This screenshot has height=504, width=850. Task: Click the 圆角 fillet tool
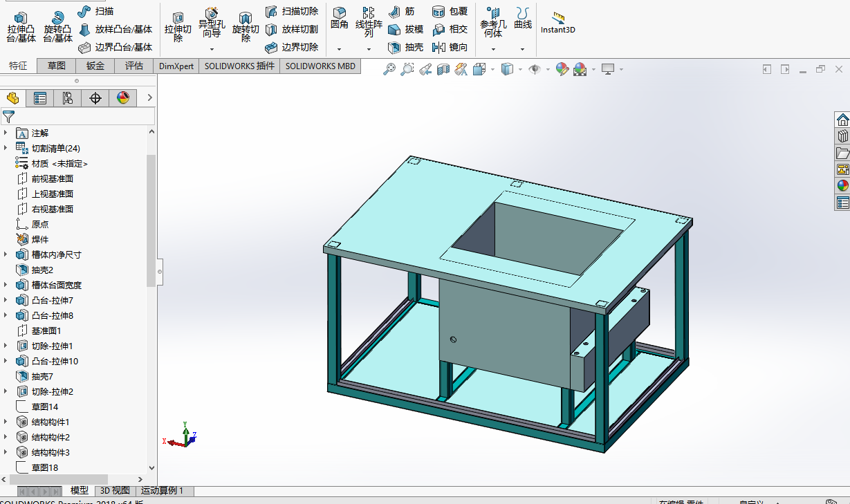coord(339,19)
